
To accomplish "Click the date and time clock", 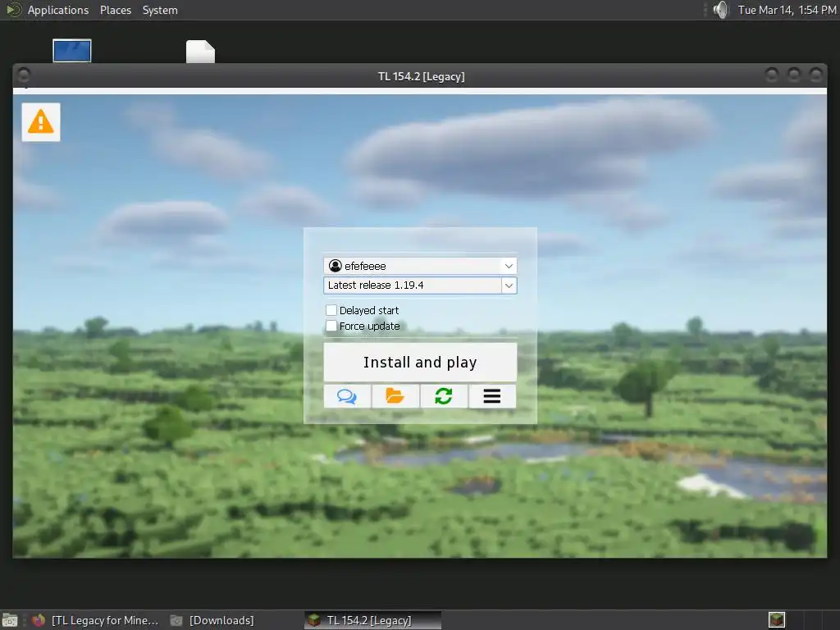I will tap(787, 10).
